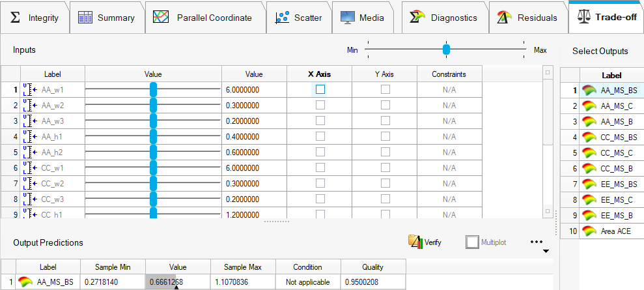The image size is (644, 290).
Task: Click the AA_w3 input variable icon
Action: coord(31,121)
